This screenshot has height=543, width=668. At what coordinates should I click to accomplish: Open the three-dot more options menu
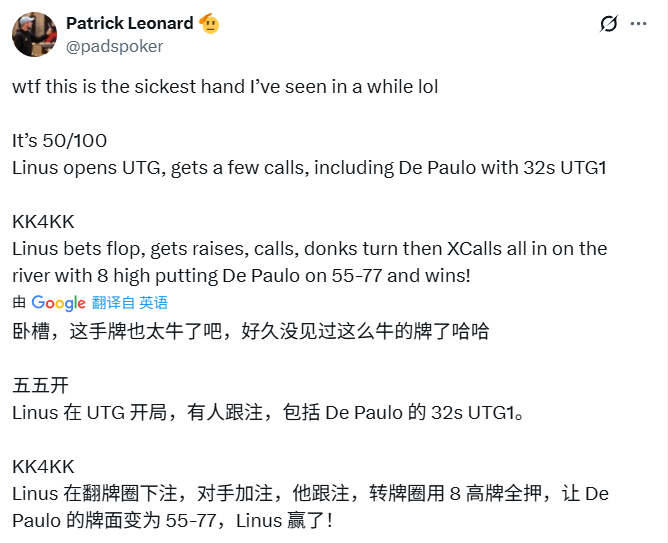click(x=637, y=23)
